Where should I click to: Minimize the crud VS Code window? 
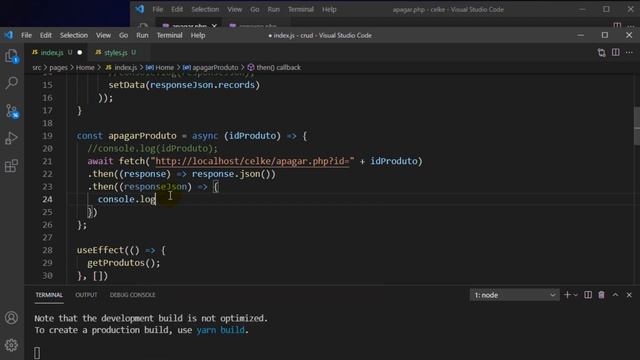click(580, 36)
